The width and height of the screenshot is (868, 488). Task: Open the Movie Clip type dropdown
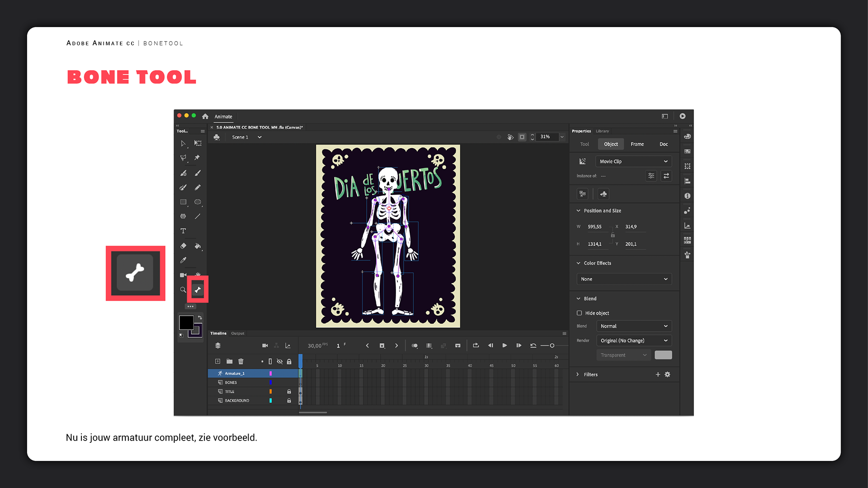(633, 161)
